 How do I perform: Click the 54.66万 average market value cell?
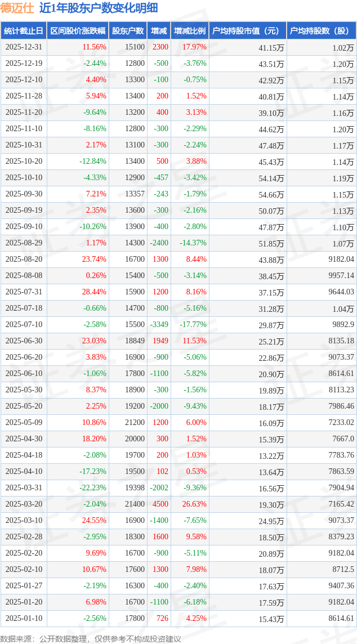[271, 194]
